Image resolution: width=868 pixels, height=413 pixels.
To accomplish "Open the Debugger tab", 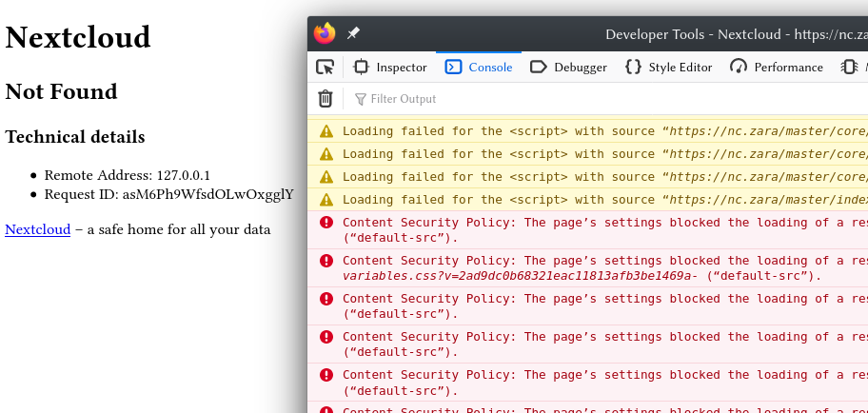I will click(568, 68).
